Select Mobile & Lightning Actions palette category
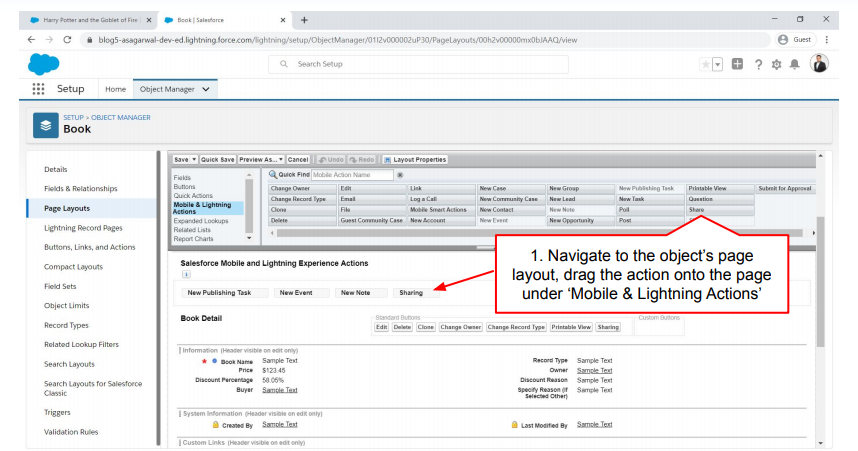858x451 pixels. [x=208, y=208]
